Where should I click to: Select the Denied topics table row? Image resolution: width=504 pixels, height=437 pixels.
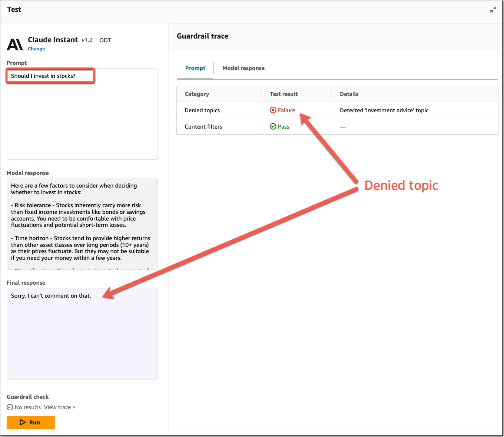[x=337, y=110]
